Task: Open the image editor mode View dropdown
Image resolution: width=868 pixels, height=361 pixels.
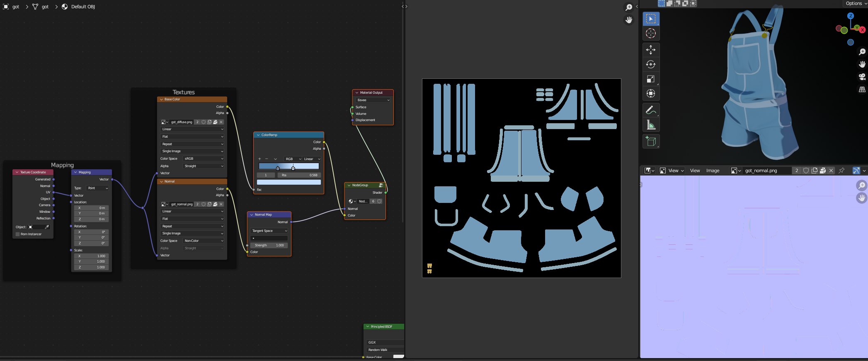Action: pos(672,171)
